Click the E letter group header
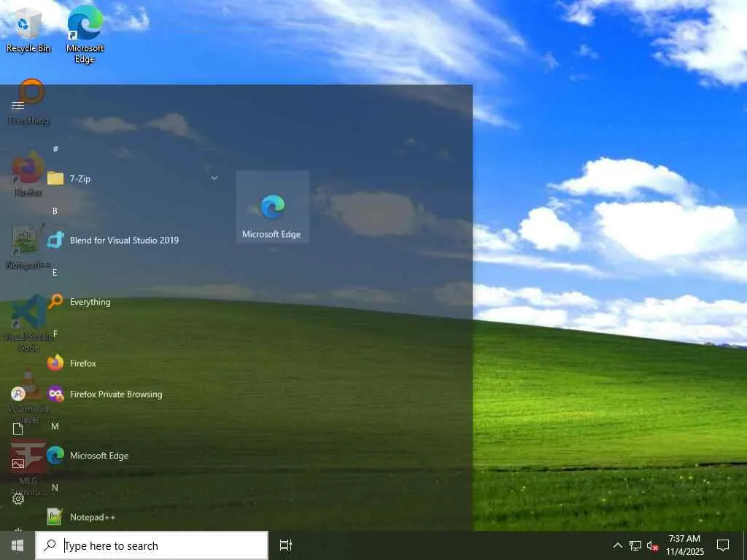Viewport: 747px width, 560px height. coord(55,273)
